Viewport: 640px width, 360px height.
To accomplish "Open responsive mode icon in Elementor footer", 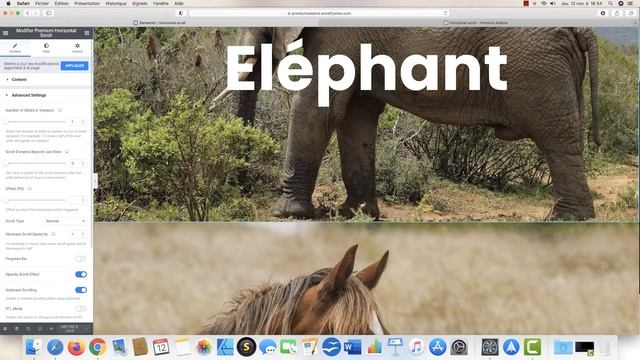I will (x=40, y=329).
